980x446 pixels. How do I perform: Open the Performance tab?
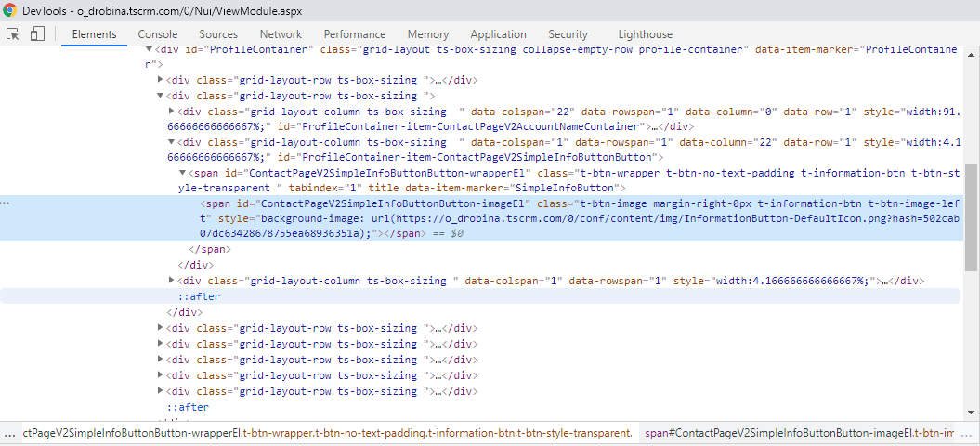tap(354, 34)
